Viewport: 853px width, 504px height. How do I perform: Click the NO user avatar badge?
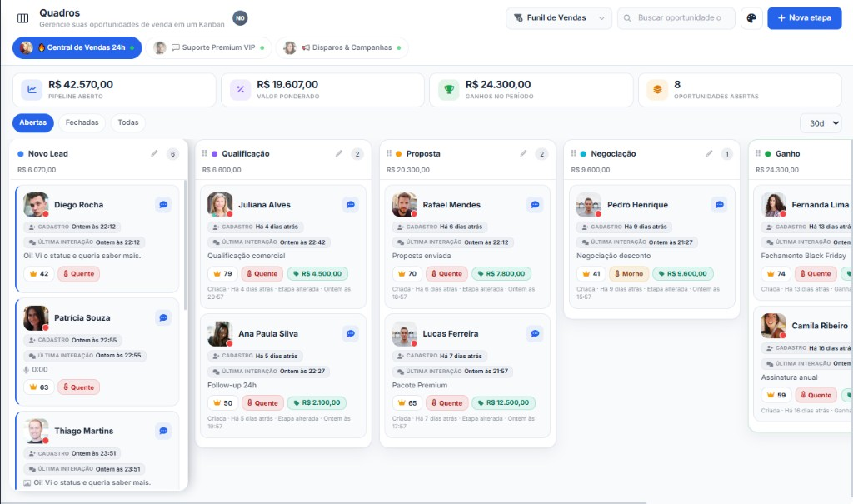coord(240,18)
